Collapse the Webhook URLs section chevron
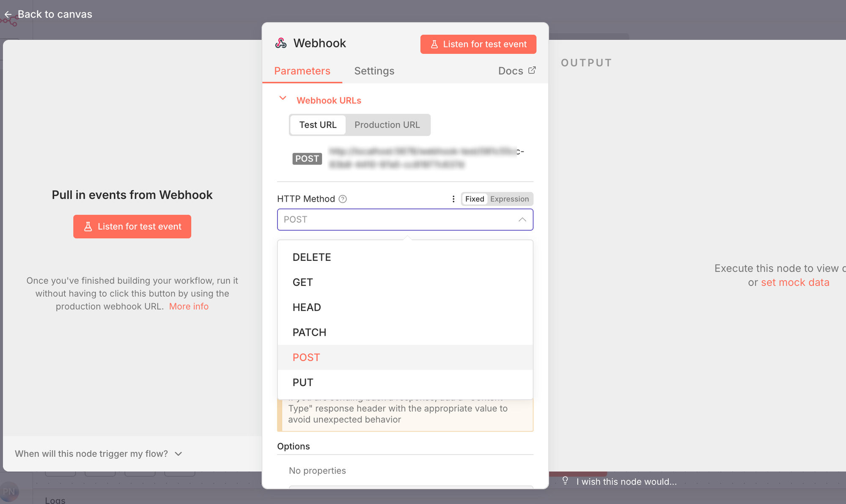Screen dimensions: 846x504 (283, 99)
